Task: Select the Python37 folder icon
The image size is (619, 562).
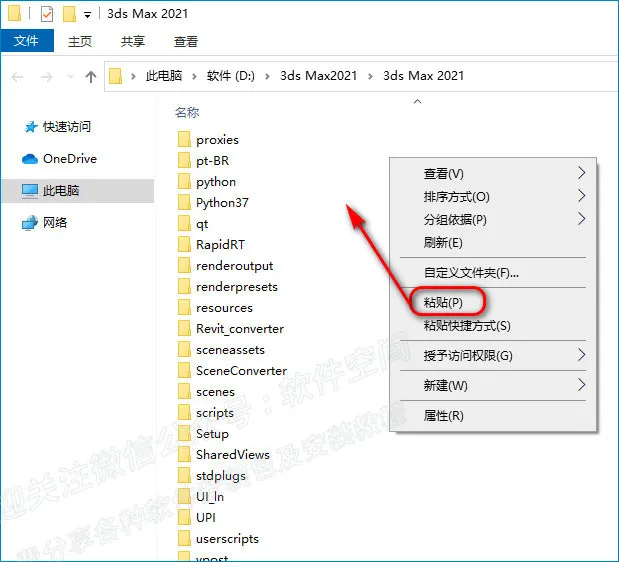Action: point(184,202)
